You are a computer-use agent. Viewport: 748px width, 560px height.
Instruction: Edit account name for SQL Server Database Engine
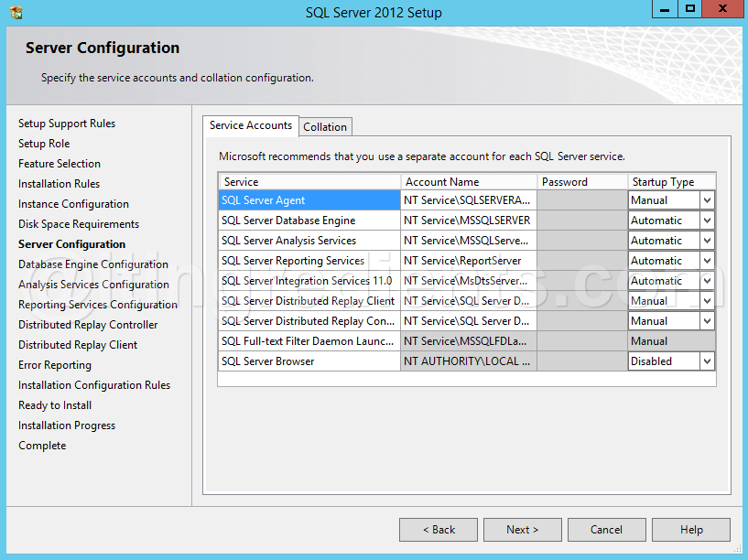pos(469,221)
